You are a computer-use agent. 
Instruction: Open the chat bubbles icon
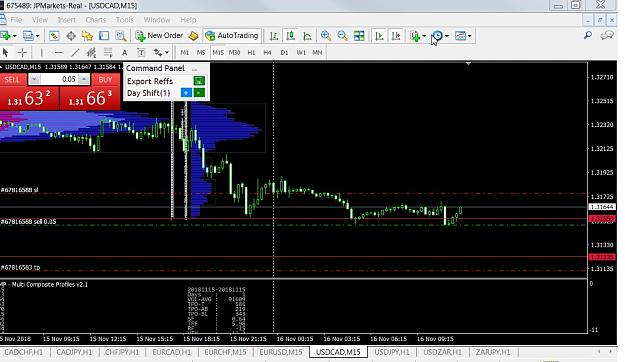click(x=607, y=35)
